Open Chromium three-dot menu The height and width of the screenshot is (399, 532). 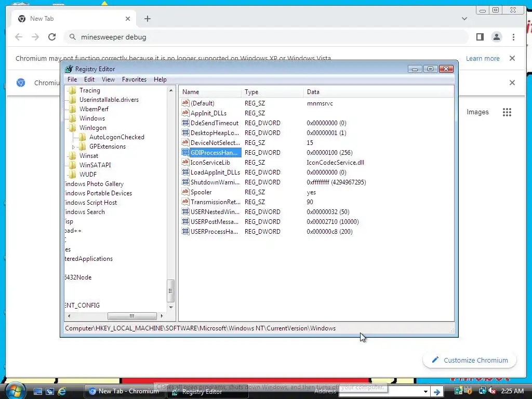click(x=513, y=37)
